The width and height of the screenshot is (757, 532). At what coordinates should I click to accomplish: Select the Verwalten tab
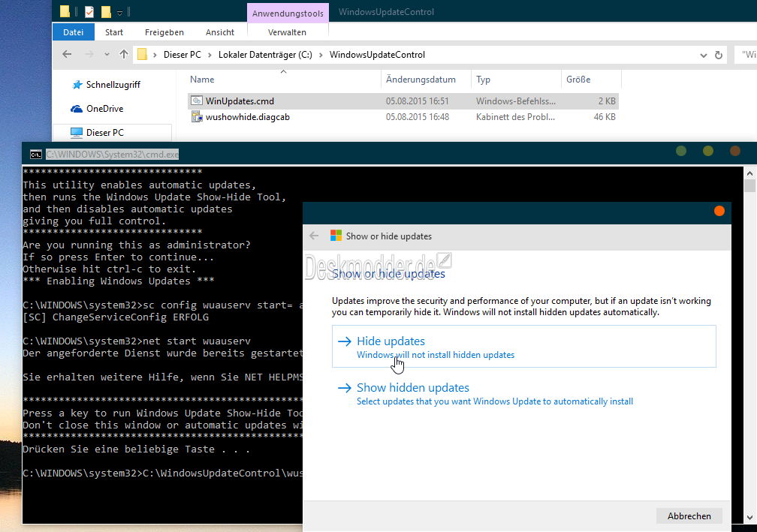point(287,32)
